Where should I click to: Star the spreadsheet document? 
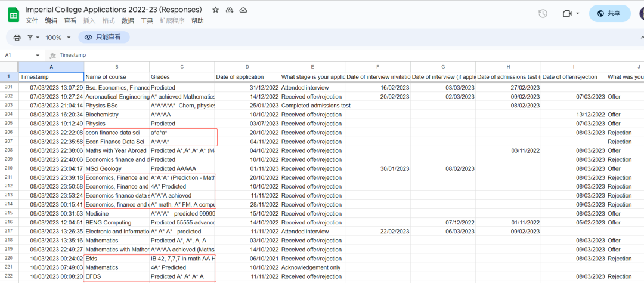tap(216, 10)
